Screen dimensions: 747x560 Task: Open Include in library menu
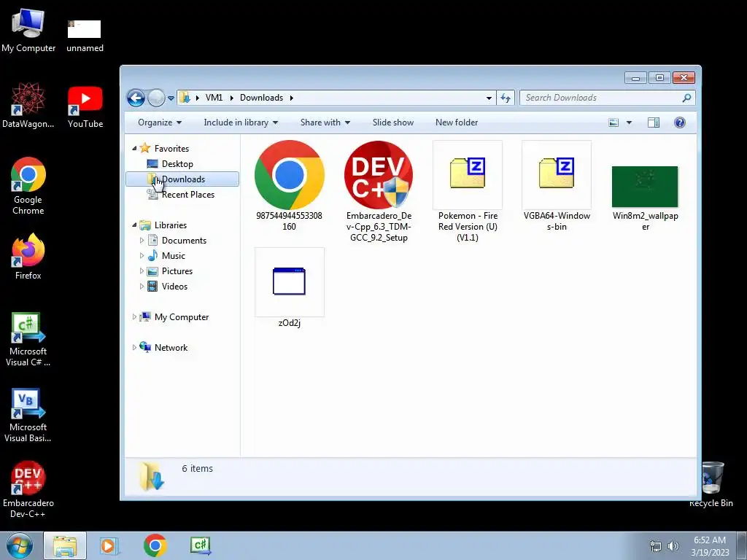point(241,122)
